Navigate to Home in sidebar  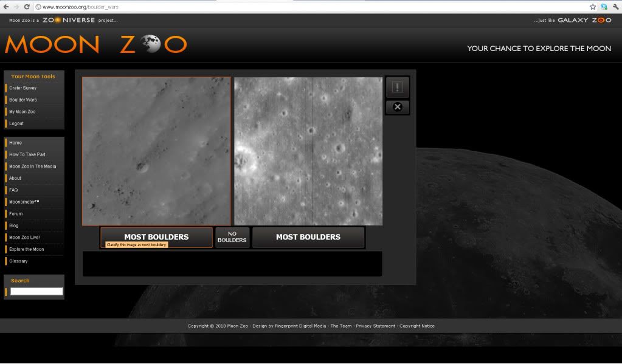point(15,143)
